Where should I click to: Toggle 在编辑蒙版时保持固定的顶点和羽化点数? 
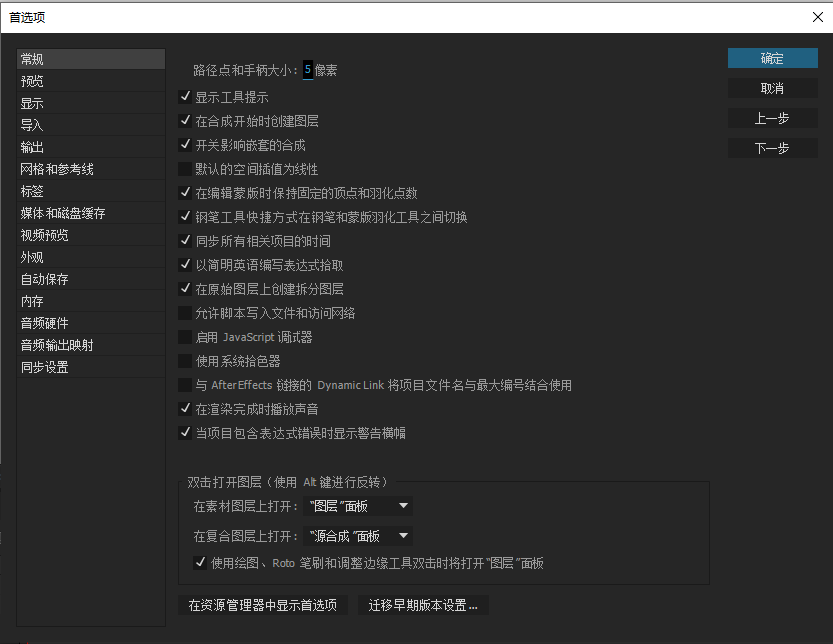click(185, 193)
